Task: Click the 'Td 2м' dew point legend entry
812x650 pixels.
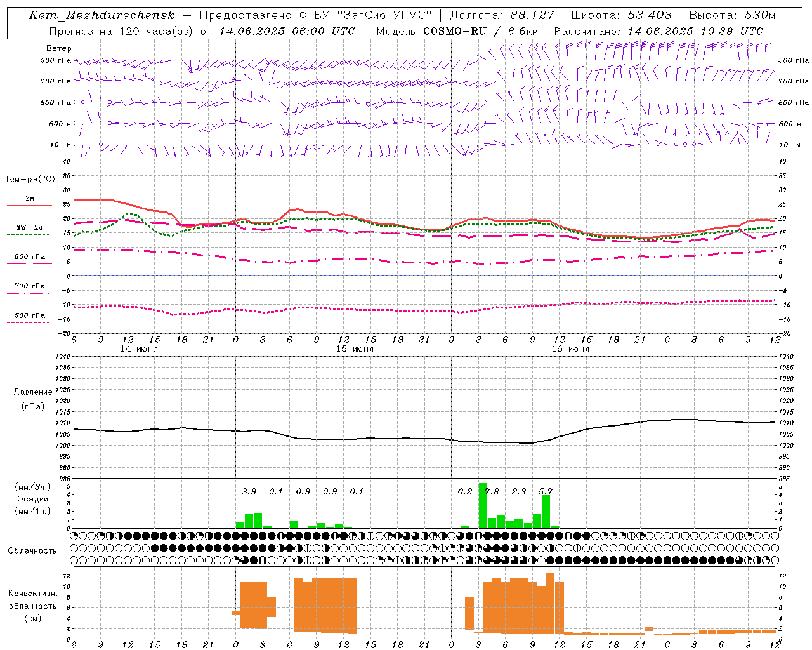Action: 30,227
